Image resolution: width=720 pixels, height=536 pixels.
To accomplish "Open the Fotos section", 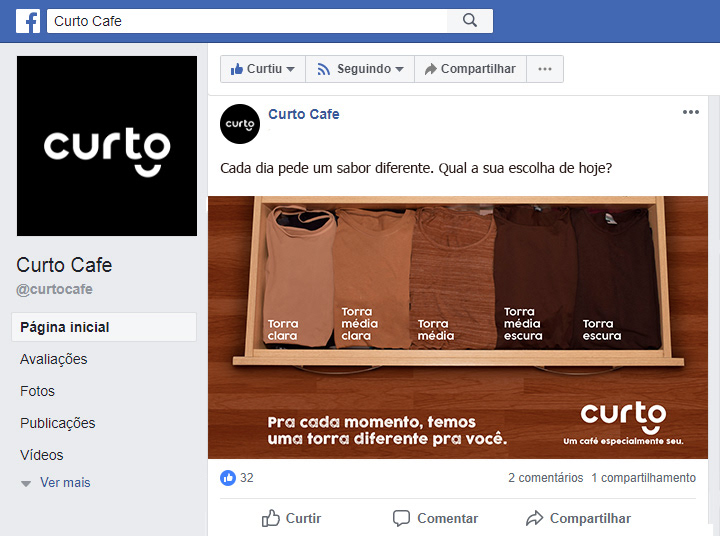I will coord(37,391).
